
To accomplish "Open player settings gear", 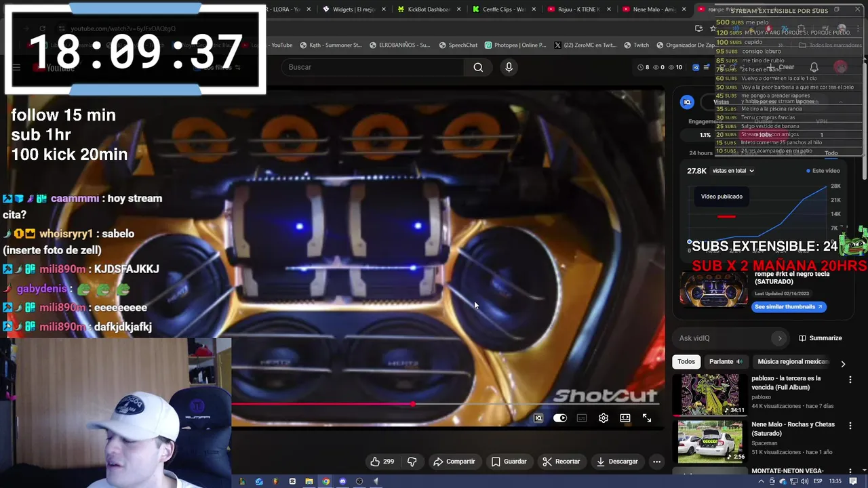I will [604, 418].
